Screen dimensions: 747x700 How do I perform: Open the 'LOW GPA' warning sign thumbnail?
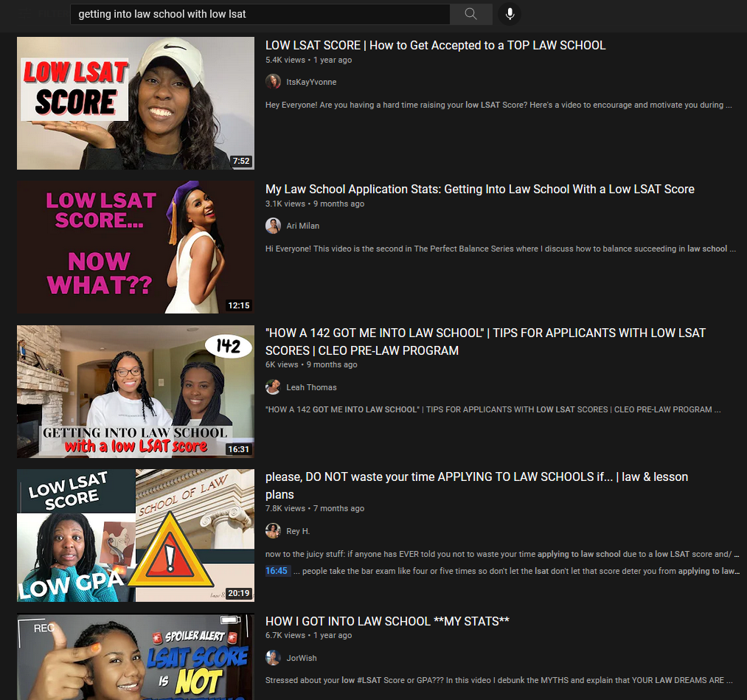pyautogui.click(x=136, y=536)
